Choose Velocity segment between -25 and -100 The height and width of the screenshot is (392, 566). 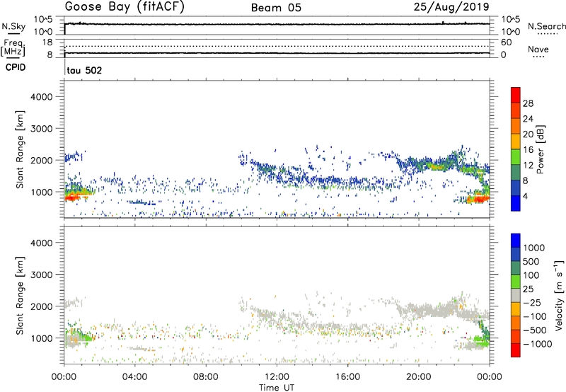[x=516, y=309]
